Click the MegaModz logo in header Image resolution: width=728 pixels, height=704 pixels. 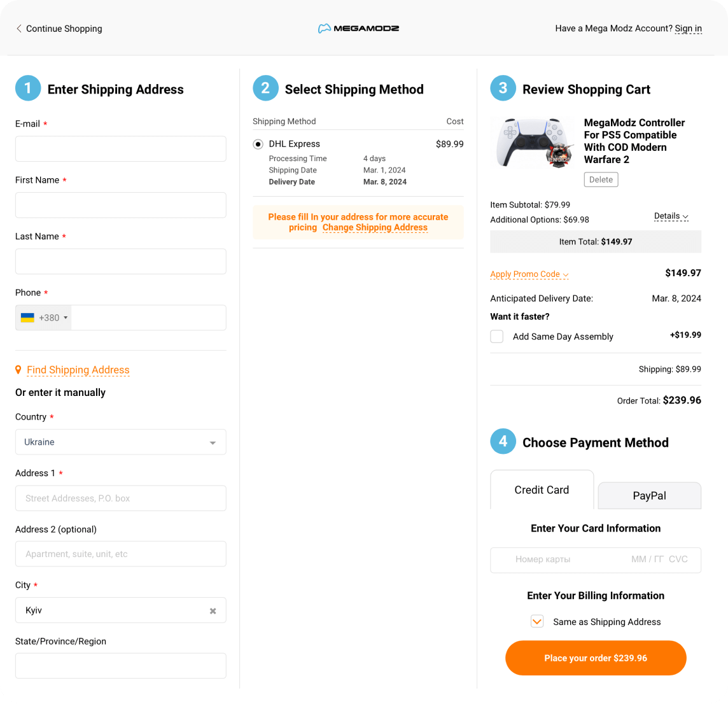(x=358, y=29)
